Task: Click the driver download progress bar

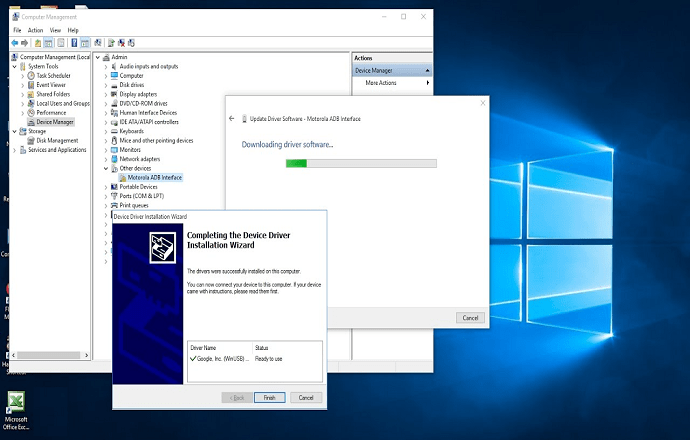Action: click(361, 163)
